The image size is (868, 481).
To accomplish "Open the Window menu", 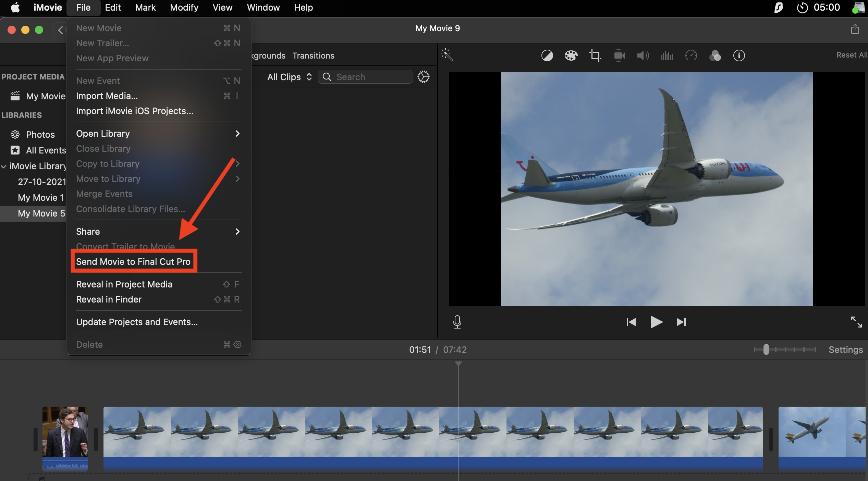I will point(263,7).
